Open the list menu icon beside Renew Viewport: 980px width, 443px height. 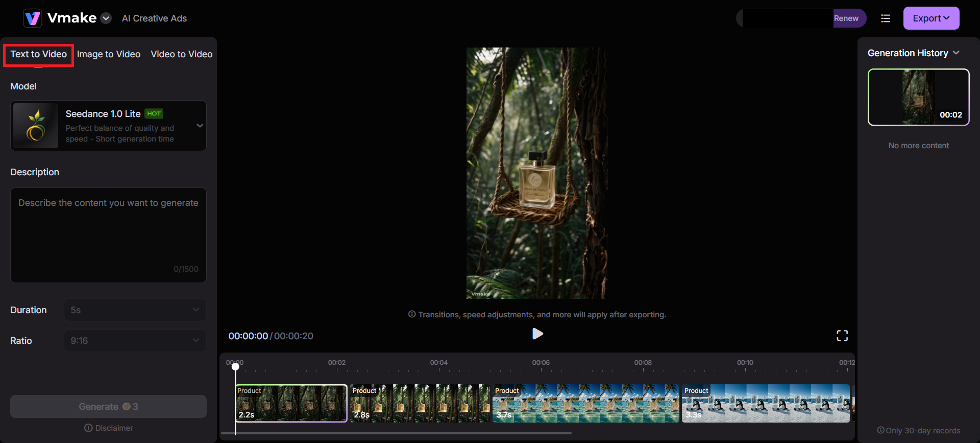tap(886, 18)
